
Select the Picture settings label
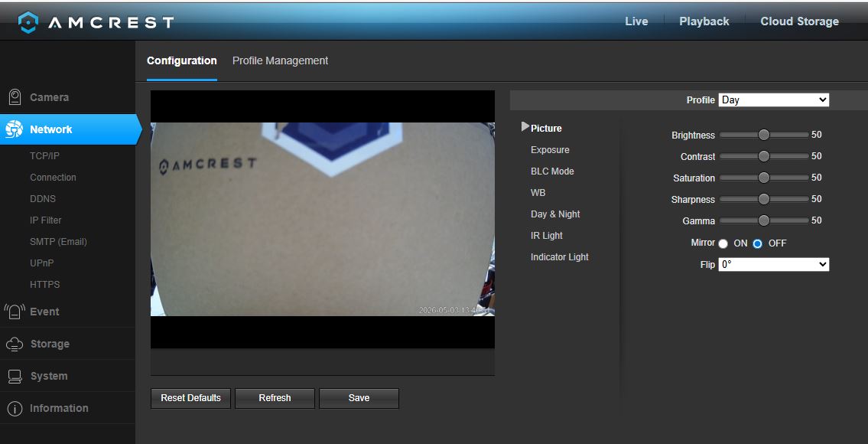pos(546,128)
